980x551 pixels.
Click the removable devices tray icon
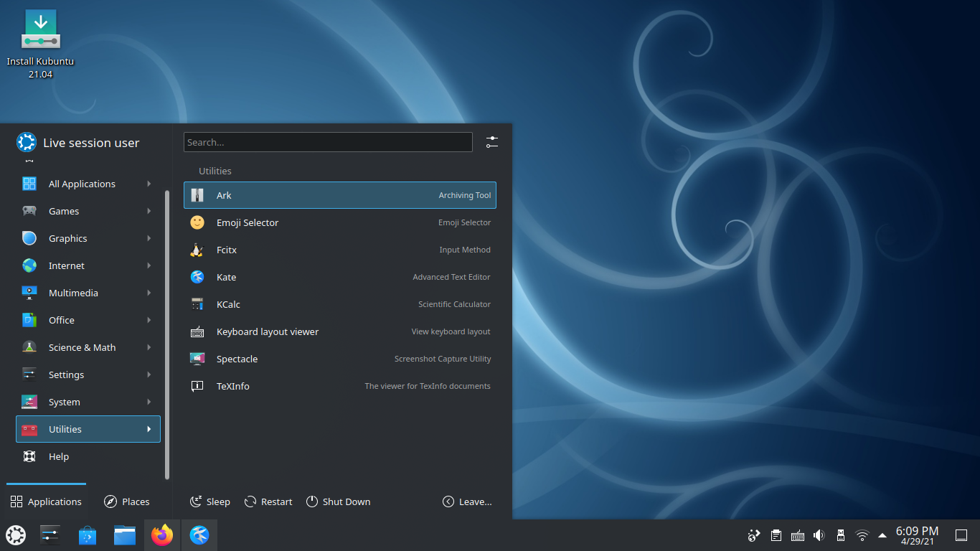pos(841,535)
